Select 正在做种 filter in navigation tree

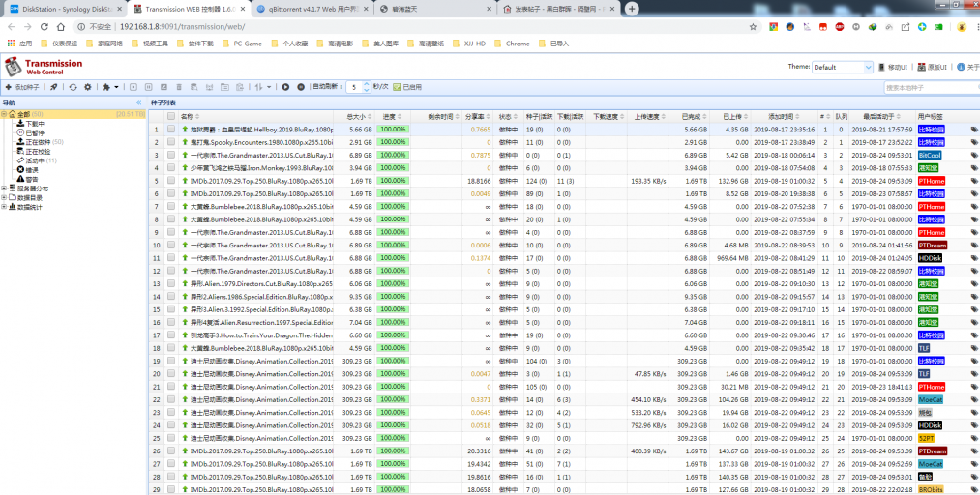(37, 142)
